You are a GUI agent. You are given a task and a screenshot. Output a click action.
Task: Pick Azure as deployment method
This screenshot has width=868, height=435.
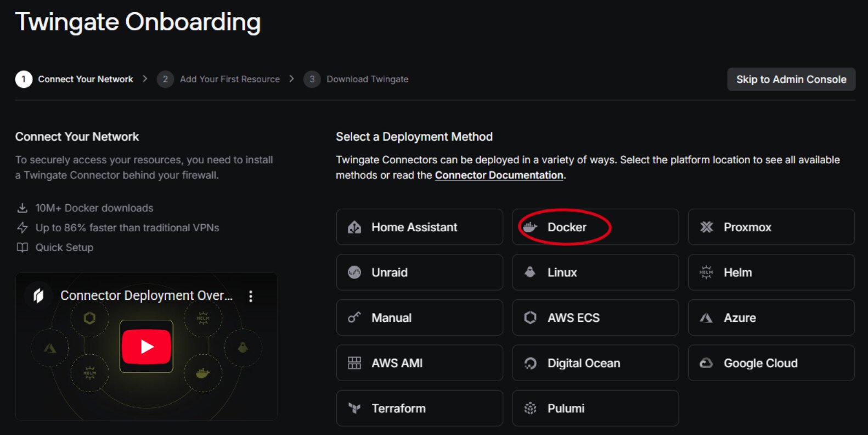771,317
